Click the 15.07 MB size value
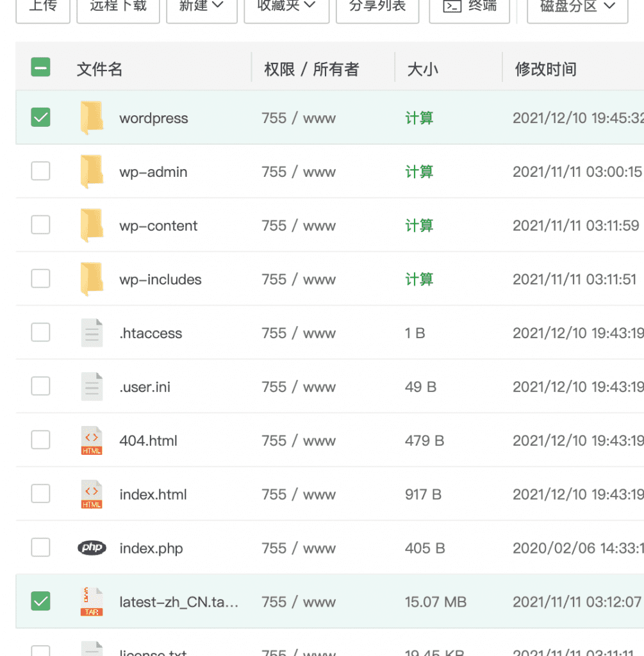Viewport: 644px width, 656px height. (x=436, y=602)
